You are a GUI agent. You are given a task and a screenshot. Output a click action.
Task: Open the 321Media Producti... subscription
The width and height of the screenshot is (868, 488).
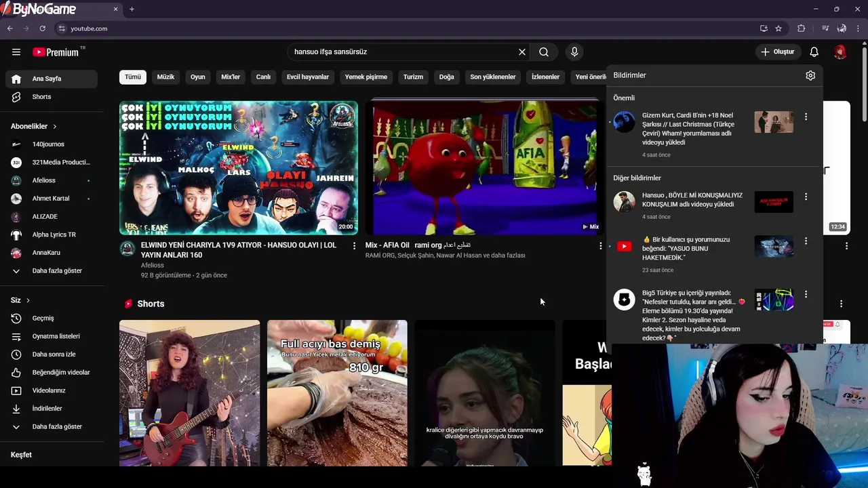click(52, 163)
